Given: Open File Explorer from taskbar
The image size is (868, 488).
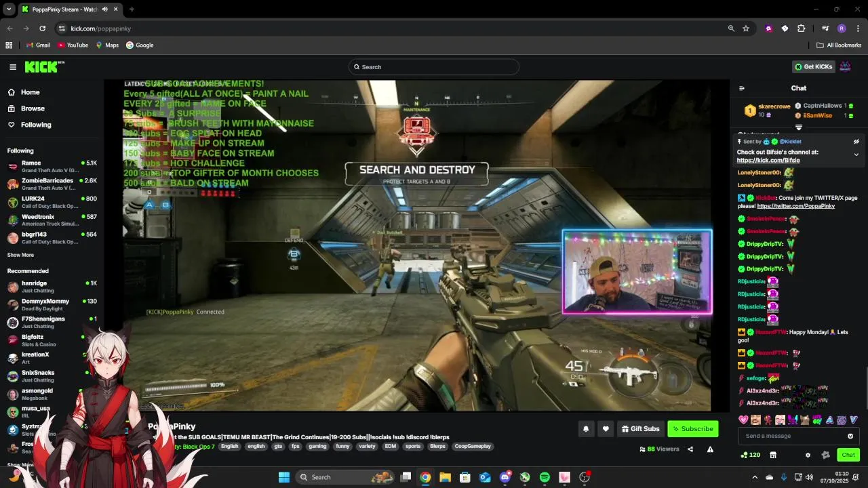Looking at the screenshot, I should 445,477.
